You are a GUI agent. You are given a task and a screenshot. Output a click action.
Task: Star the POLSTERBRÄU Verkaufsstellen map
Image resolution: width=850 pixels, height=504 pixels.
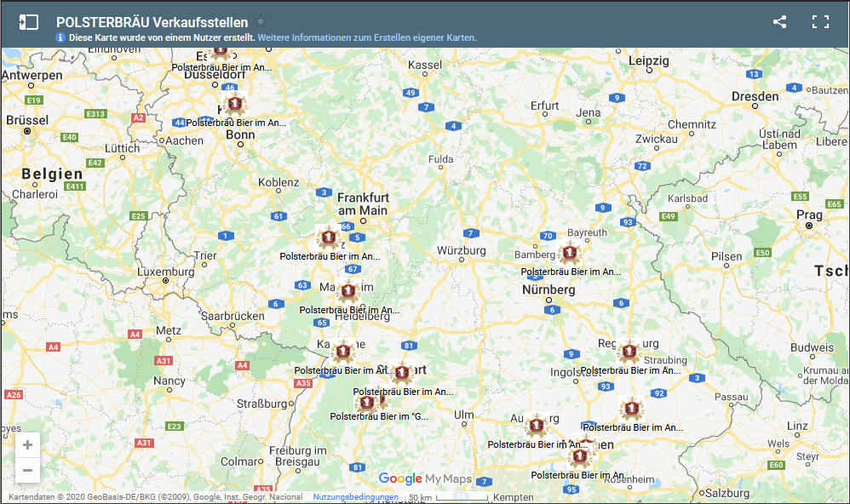(261, 21)
